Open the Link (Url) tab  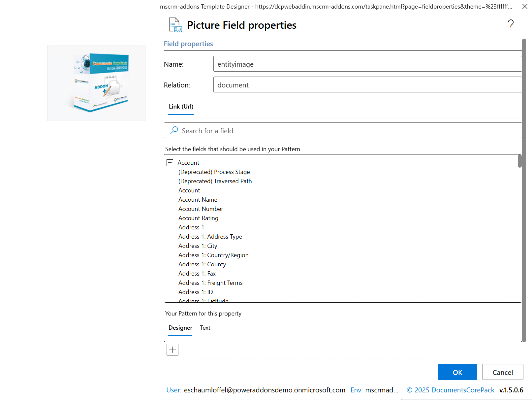tap(181, 107)
